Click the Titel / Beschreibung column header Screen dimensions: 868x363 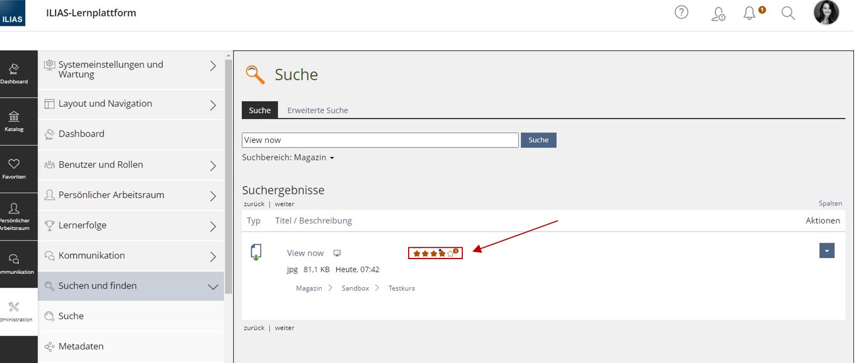314,221
